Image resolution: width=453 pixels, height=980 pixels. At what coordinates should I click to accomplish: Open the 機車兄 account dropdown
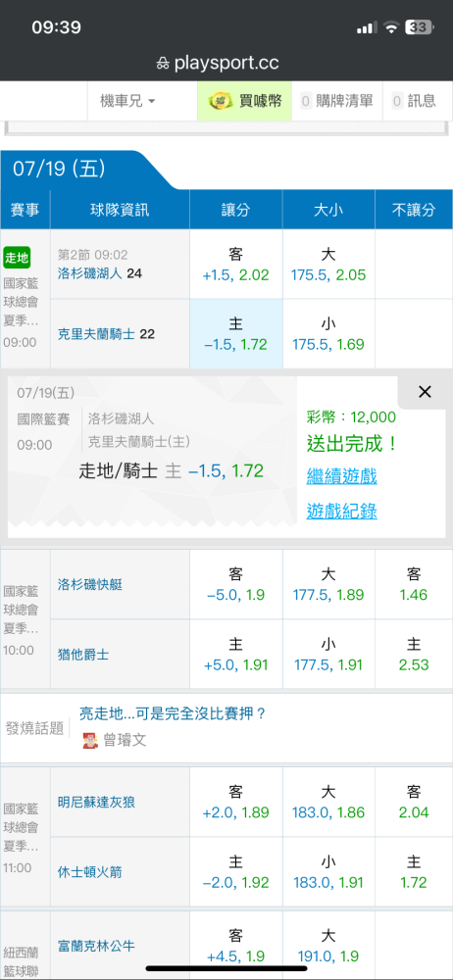(x=128, y=101)
